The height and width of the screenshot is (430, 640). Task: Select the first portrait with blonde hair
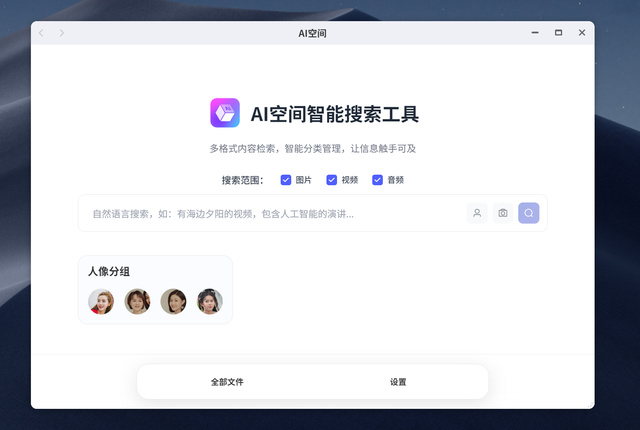101,301
